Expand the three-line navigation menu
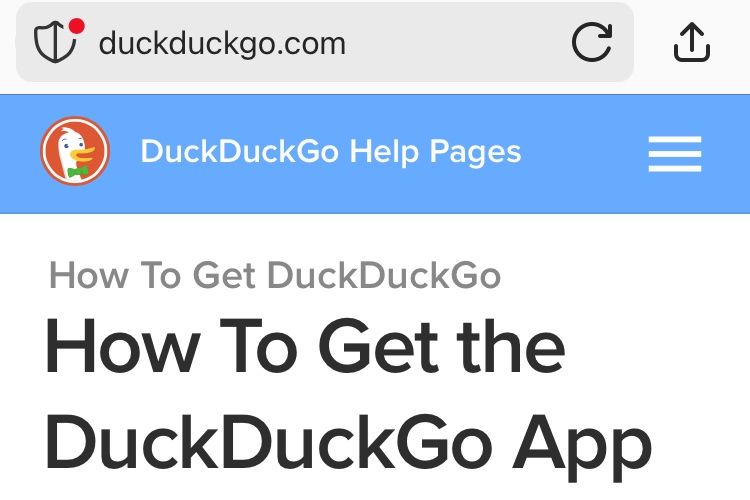750x500 pixels. point(675,154)
